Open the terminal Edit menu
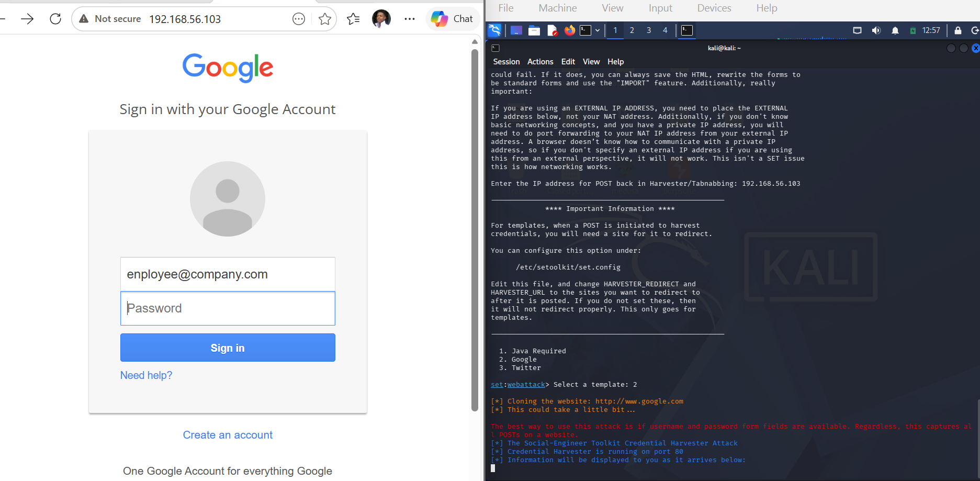Image resolution: width=980 pixels, height=481 pixels. [x=568, y=62]
